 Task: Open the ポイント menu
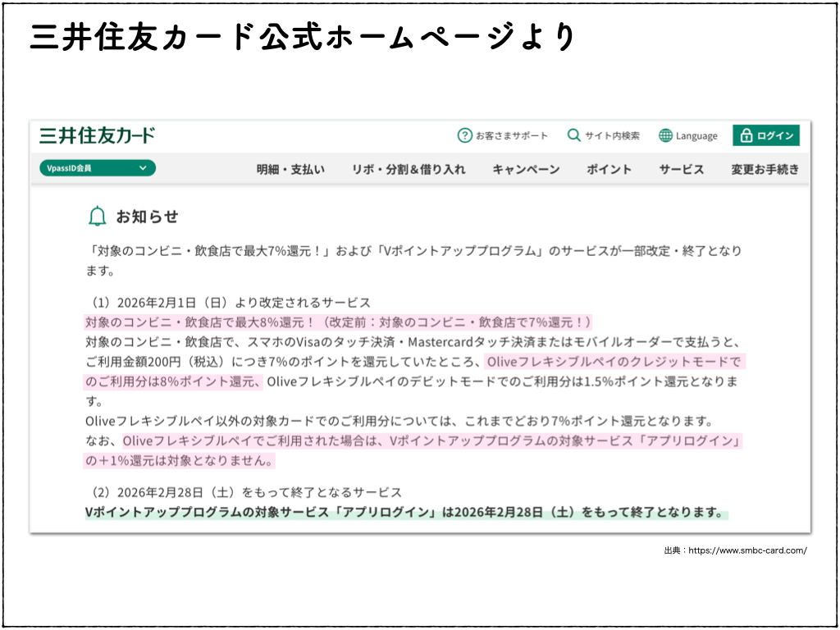[609, 169]
